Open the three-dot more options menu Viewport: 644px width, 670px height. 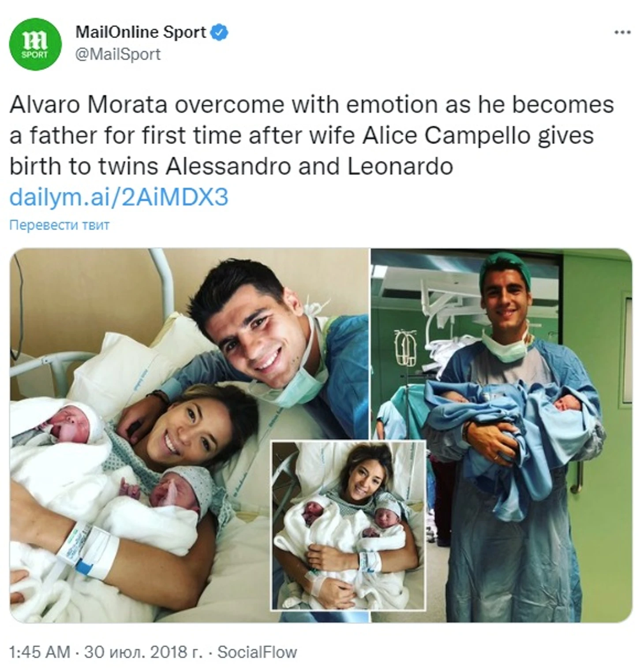622,32
